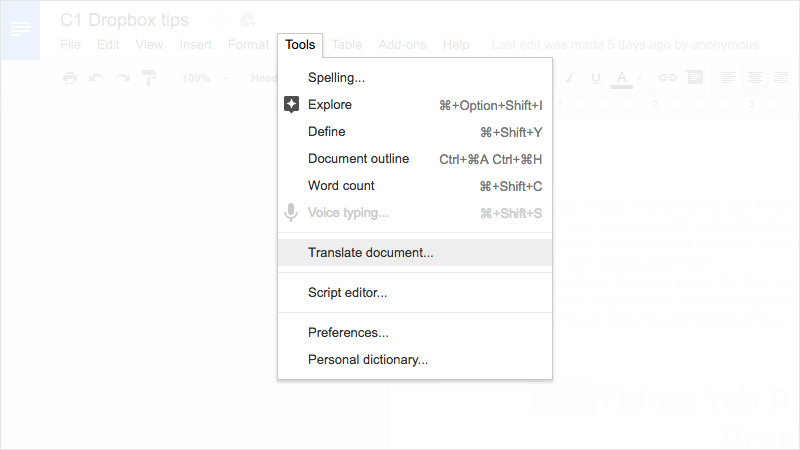This screenshot has width=800, height=450.
Task: Open the View menu
Action: point(149,45)
